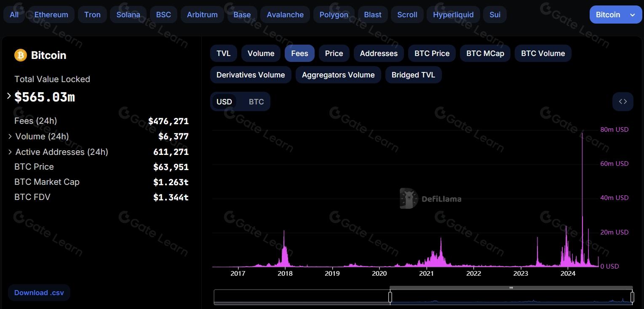Viewport: 644px width, 309px height.
Task: Switch to the Solana chain tab
Action: tap(128, 15)
